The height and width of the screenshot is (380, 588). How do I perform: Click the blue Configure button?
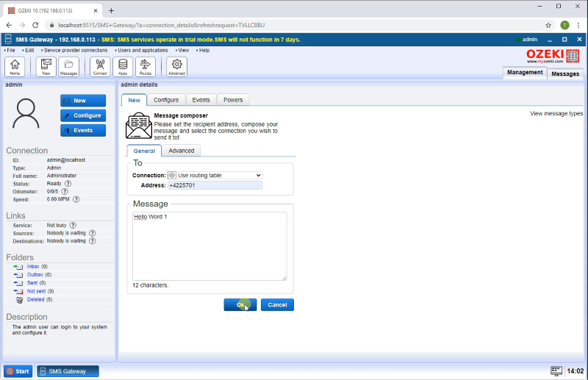83,115
